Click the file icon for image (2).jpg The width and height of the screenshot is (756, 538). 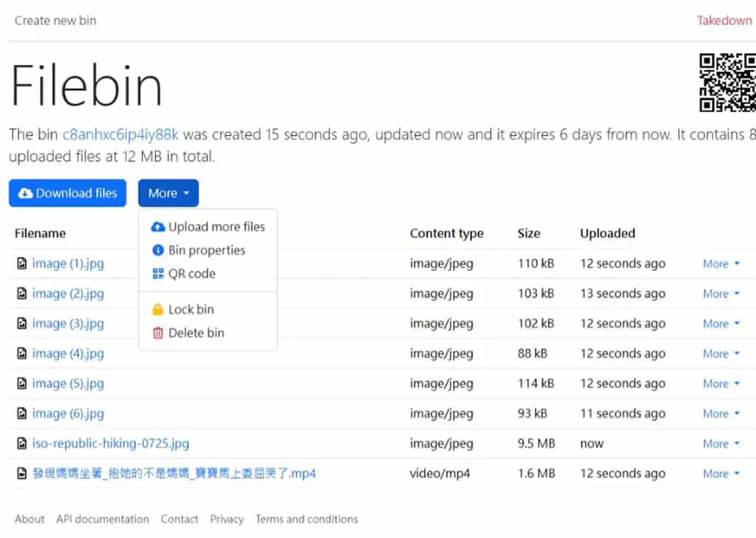coord(21,293)
